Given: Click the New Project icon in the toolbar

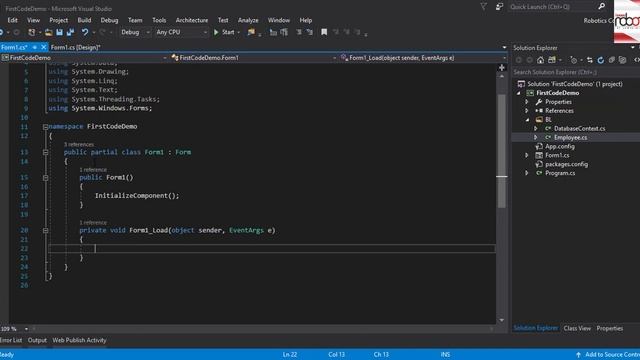Looking at the screenshot, I should point(31,32).
